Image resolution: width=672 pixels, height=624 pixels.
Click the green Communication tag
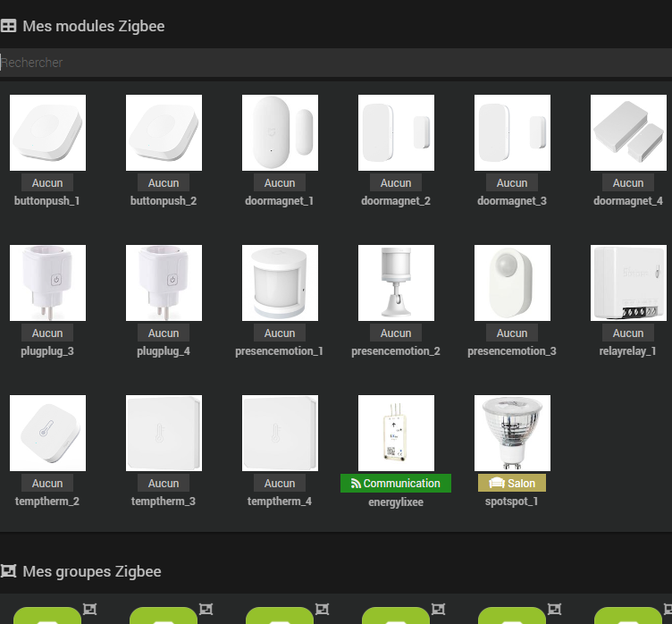point(396,484)
